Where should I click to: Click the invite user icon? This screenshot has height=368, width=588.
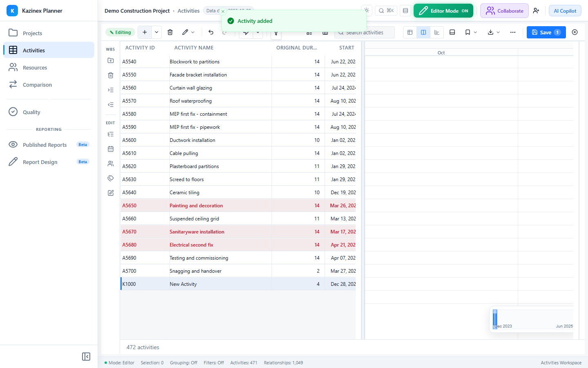[536, 11]
